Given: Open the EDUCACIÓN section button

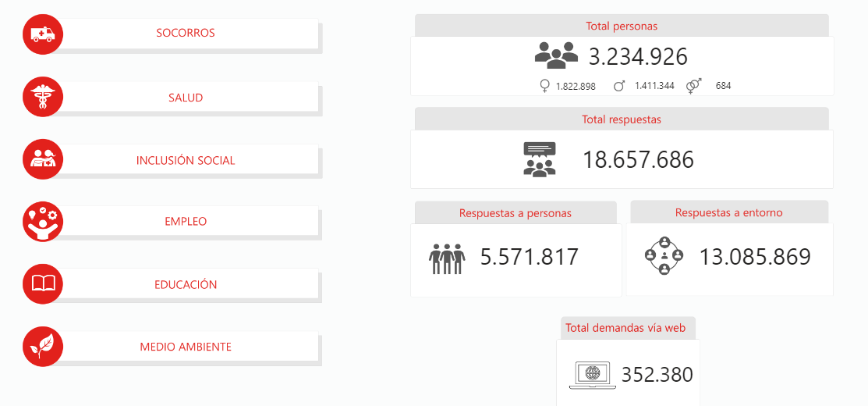Looking at the screenshot, I should [186, 284].
